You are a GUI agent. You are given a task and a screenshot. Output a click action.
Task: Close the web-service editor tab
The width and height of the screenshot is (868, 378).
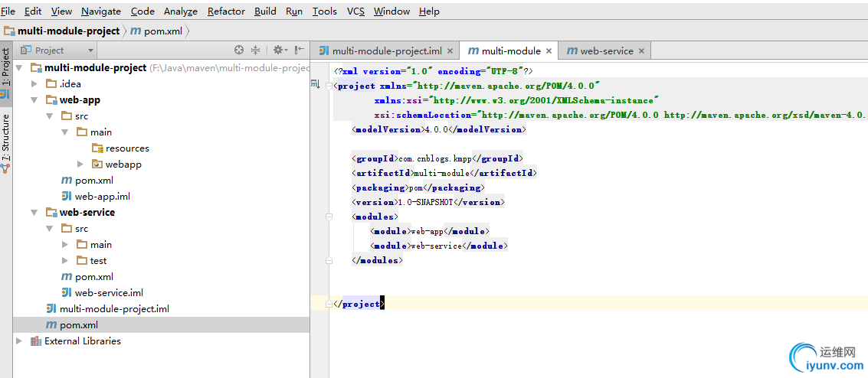pos(641,51)
